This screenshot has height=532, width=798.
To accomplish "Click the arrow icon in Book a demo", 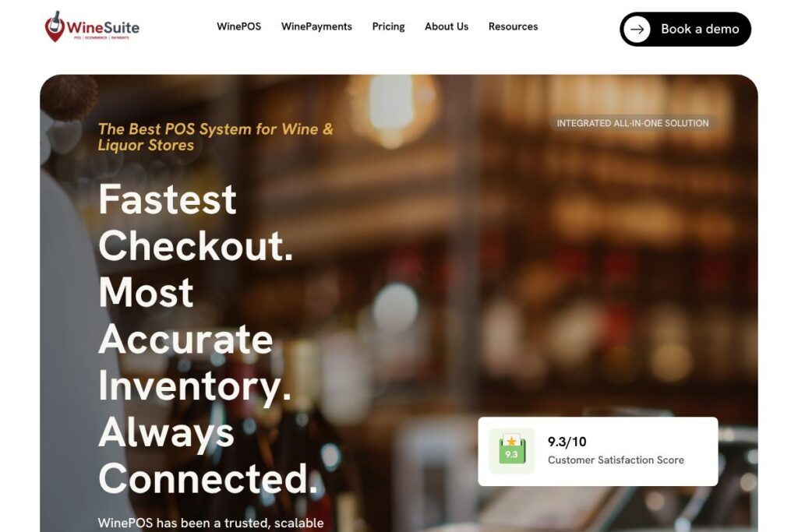I will pos(637,29).
